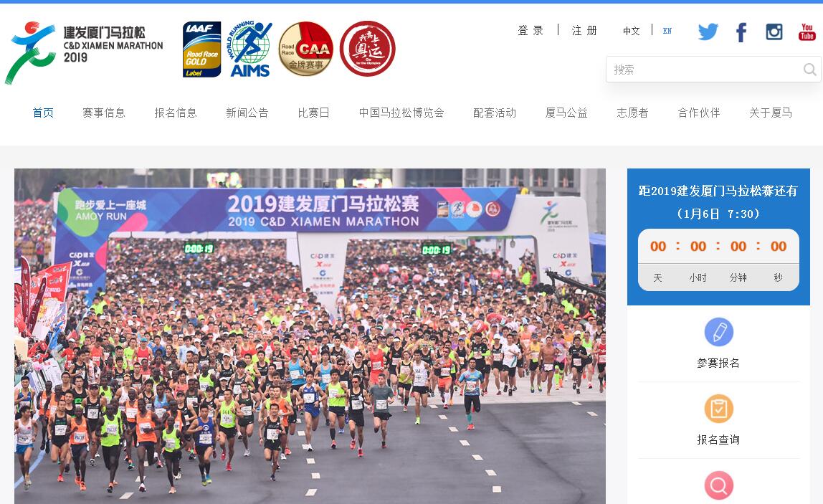
Task: Click the 注册 register link
Action: click(x=585, y=30)
